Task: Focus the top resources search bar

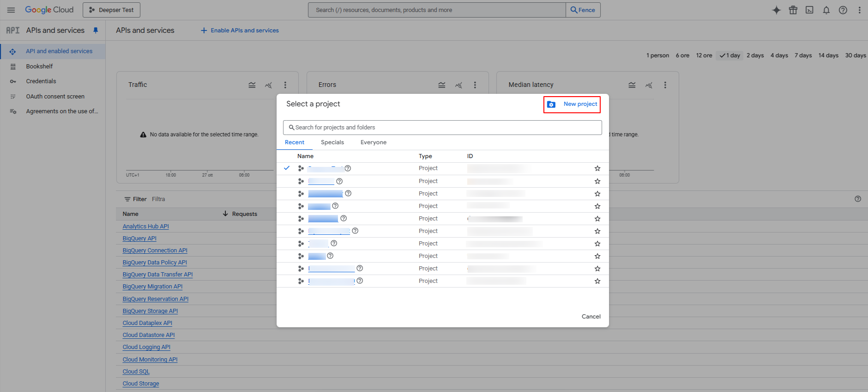Action: [x=437, y=10]
